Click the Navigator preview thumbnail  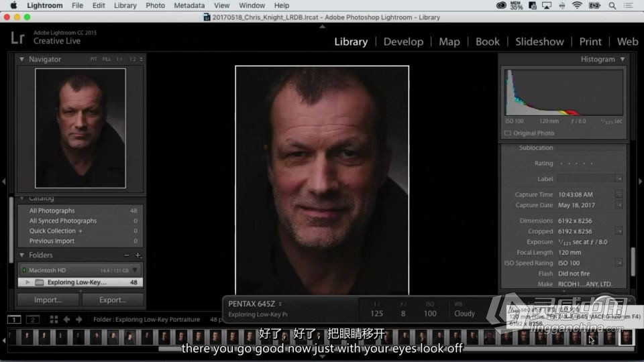point(80,128)
